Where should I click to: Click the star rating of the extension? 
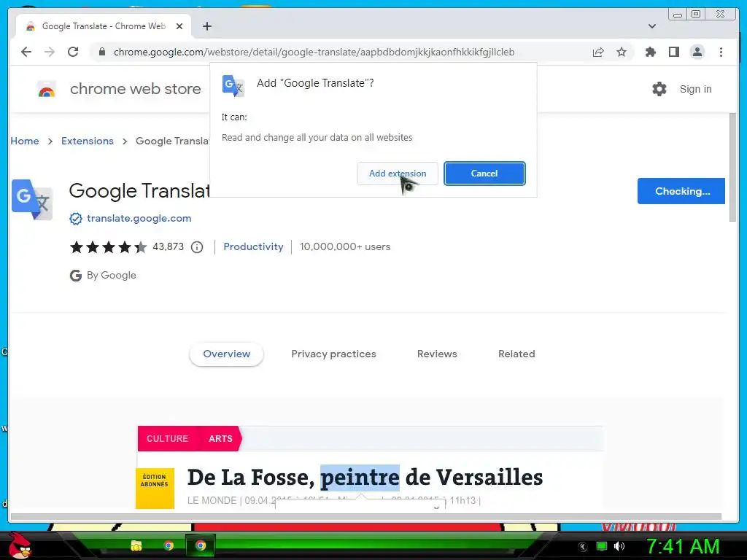pos(108,246)
